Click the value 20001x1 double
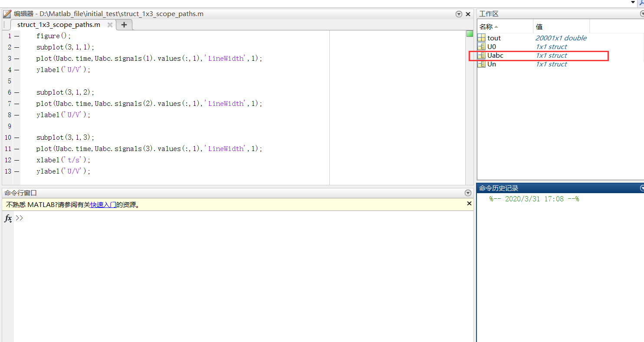The height and width of the screenshot is (342, 644). 561,38
